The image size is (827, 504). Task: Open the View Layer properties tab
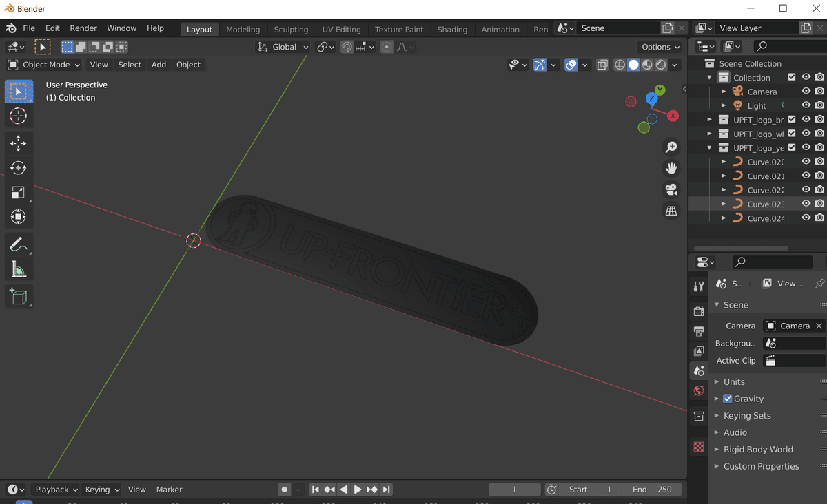699,351
